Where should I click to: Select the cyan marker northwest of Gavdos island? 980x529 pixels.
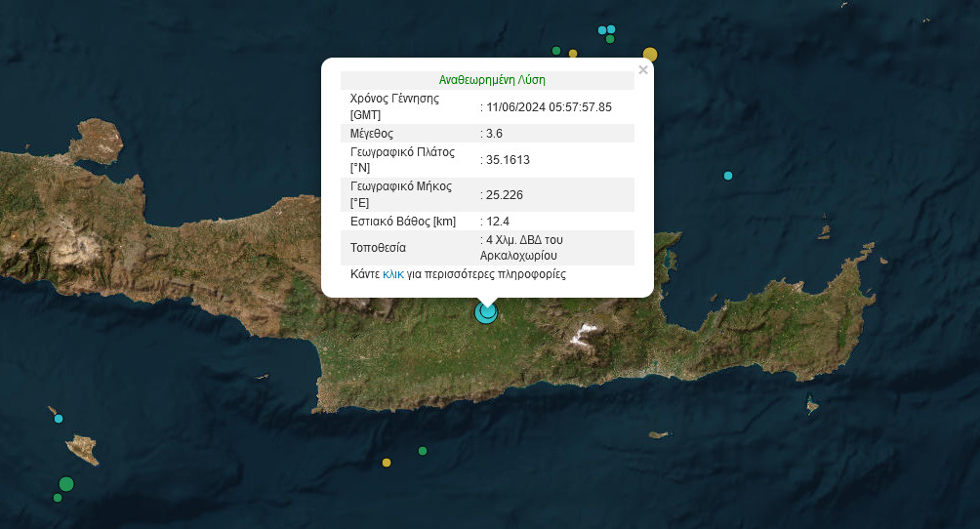pos(59,419)
